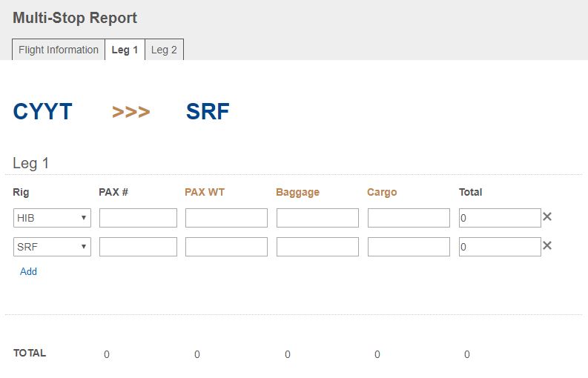The width and height of the screenshot is (588, 378).
Task: Select the Total field in SRF row
Action: (499, 247)
